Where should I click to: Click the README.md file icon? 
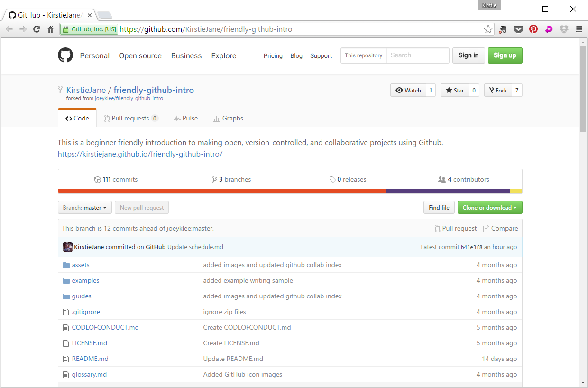click(66, 359)
